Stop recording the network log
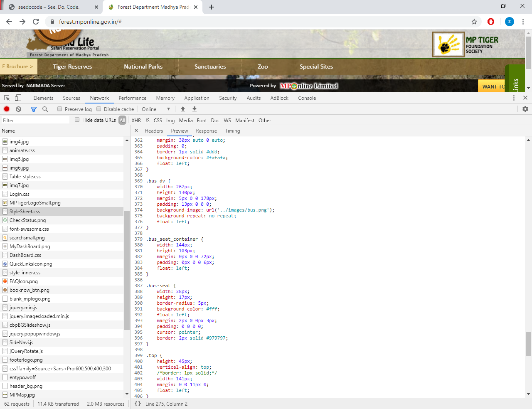This screenshot has width=532, height=409. click(x=7, y=109)
